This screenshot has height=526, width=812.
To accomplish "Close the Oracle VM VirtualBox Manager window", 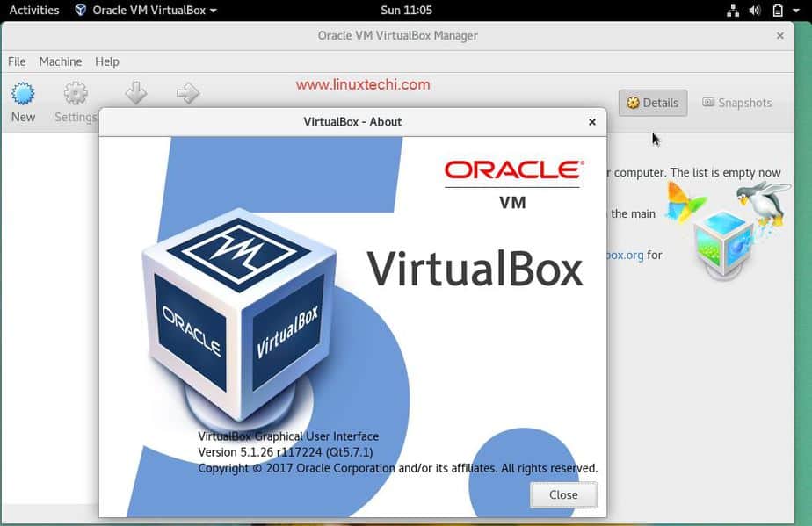I will click(779, 36).
